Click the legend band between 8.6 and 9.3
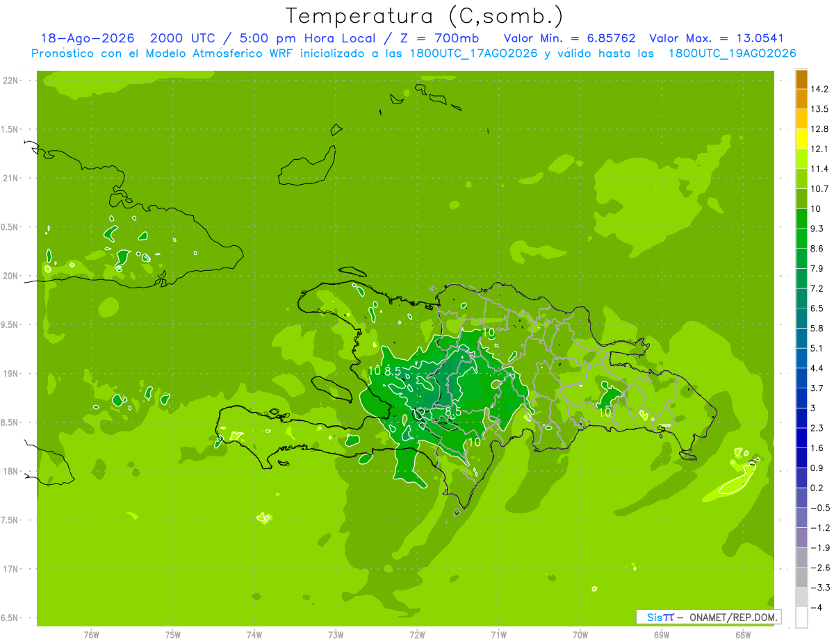834x644 pixels. [801, 238]
